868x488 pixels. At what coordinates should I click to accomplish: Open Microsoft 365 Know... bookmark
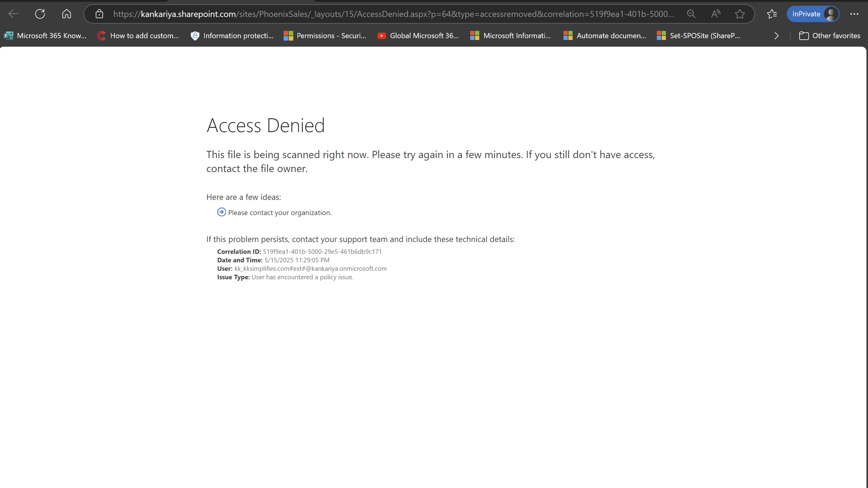click(45, 36)
